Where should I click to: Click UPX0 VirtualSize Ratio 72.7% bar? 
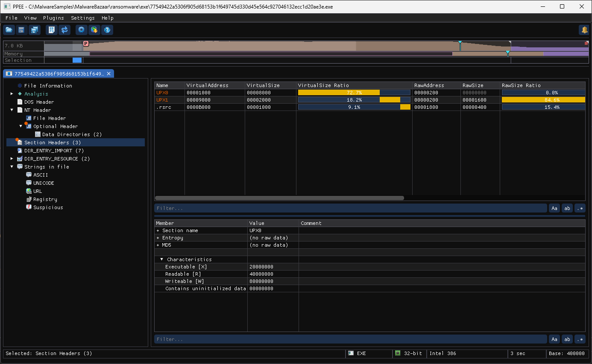(x=354, y=93)
